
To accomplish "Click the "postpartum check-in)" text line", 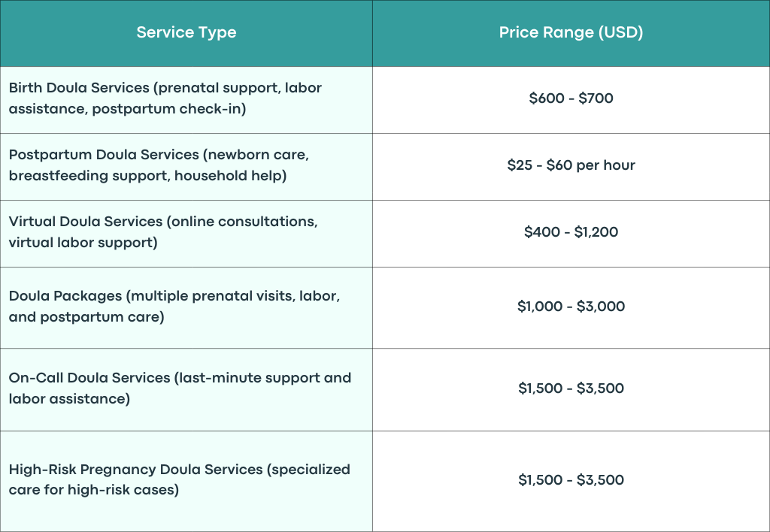I will [x=169, y=109].
